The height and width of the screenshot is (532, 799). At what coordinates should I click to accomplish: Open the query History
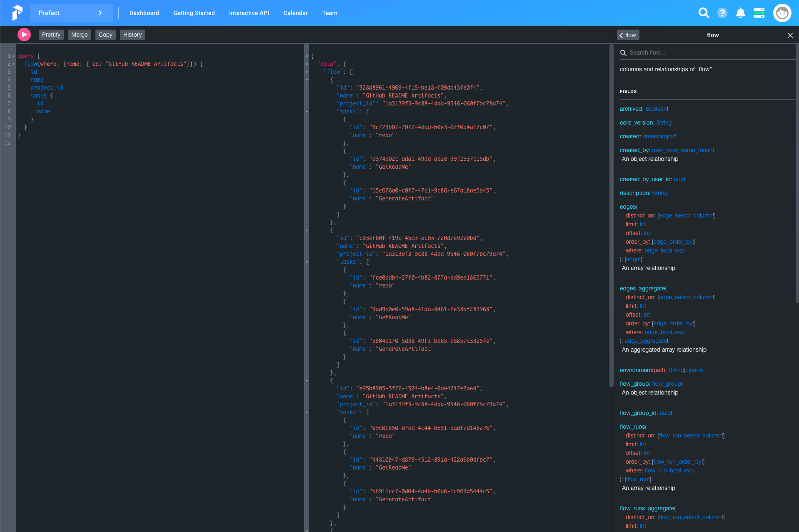click(132, 35)
